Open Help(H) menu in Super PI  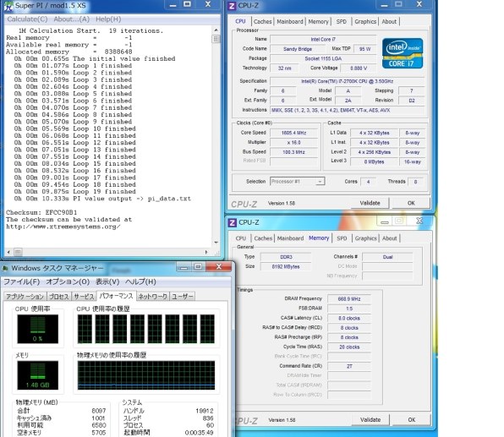click(x=108, y=19)
